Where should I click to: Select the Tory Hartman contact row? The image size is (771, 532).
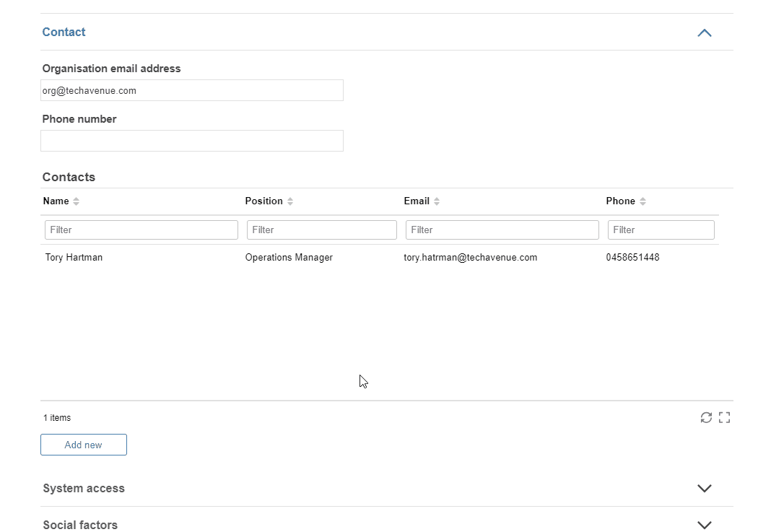pyautogui.click(x=380, y=258)
